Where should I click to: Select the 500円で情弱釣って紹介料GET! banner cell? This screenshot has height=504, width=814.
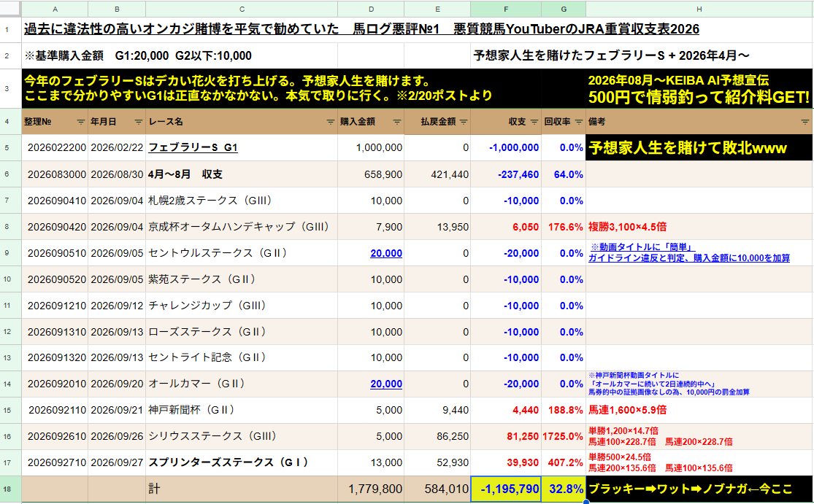tap(699, 89)
